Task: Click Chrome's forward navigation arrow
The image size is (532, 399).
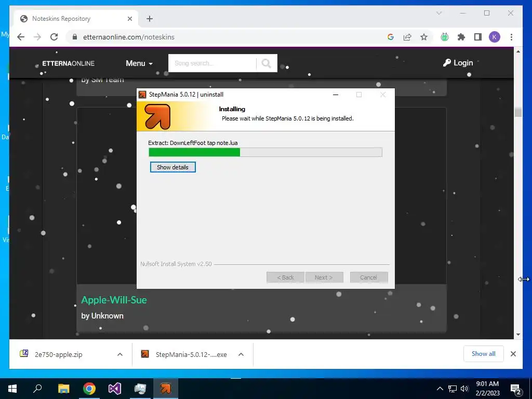Action: [x=37, y=37]
